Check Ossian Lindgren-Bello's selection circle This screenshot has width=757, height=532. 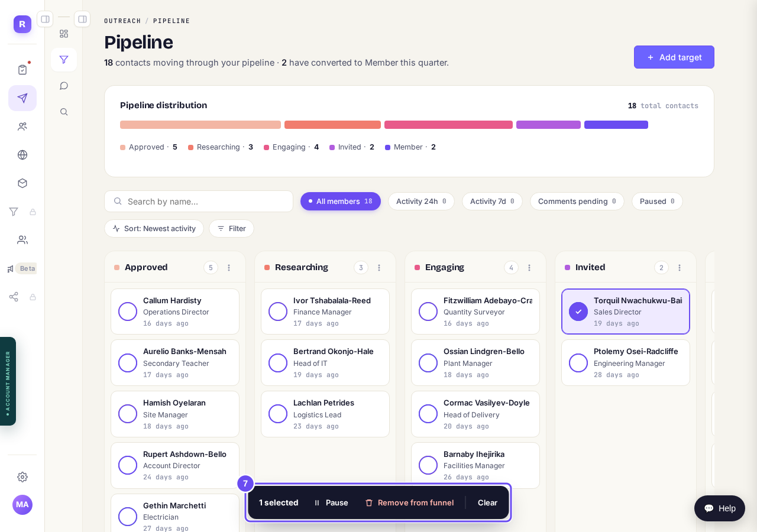click(428, 363)
